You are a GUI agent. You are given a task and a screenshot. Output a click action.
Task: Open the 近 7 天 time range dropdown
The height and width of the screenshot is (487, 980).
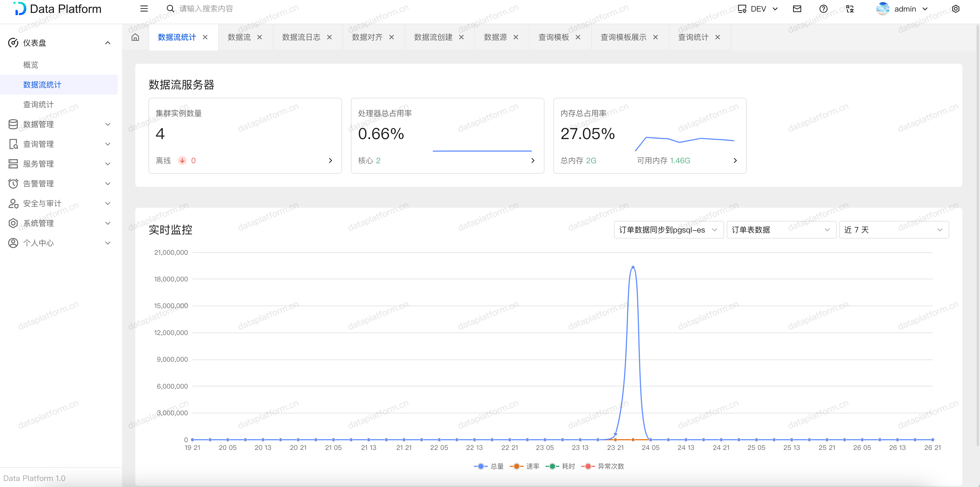click(x=894, y=230)
